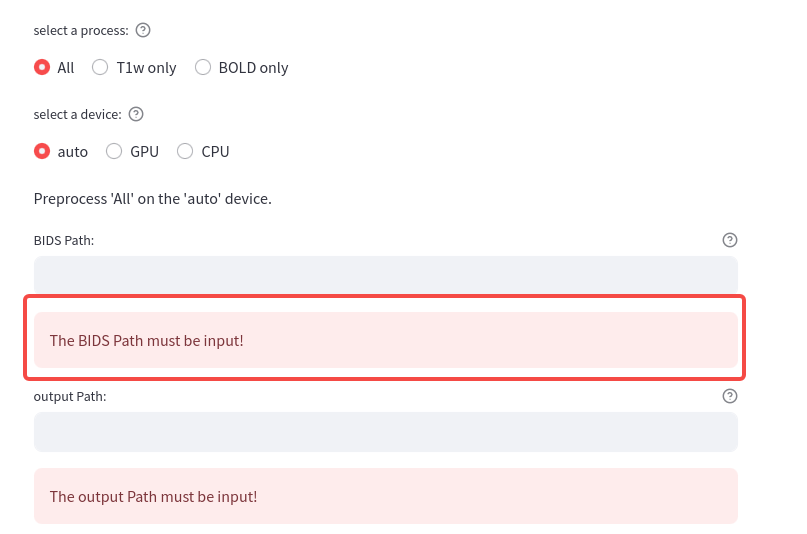Click the 'The output Path must be input!' alert
Screen dimensions: 807x534
(385, 496)
